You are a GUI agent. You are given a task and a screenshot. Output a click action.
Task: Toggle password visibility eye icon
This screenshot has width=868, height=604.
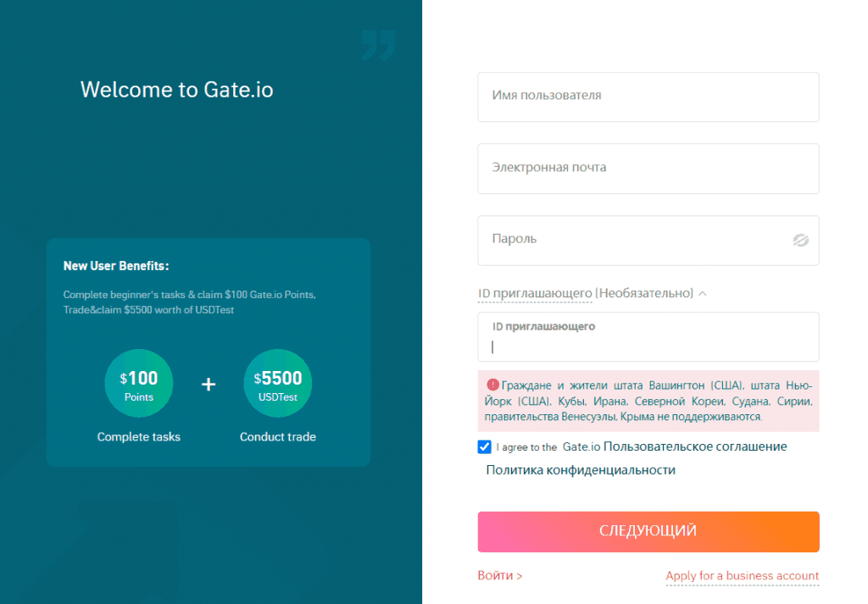pyautogui.click(x=800, y=240)
